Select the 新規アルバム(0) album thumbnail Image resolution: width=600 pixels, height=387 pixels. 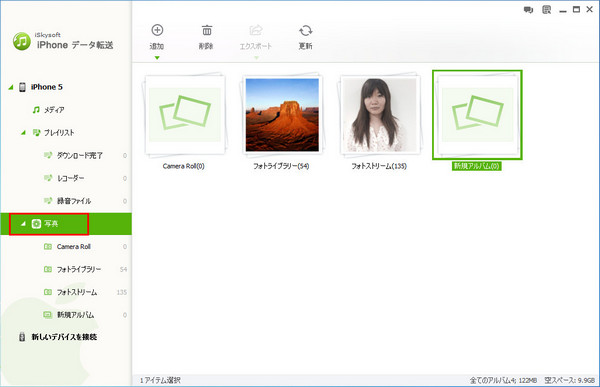tap(477, 115)
